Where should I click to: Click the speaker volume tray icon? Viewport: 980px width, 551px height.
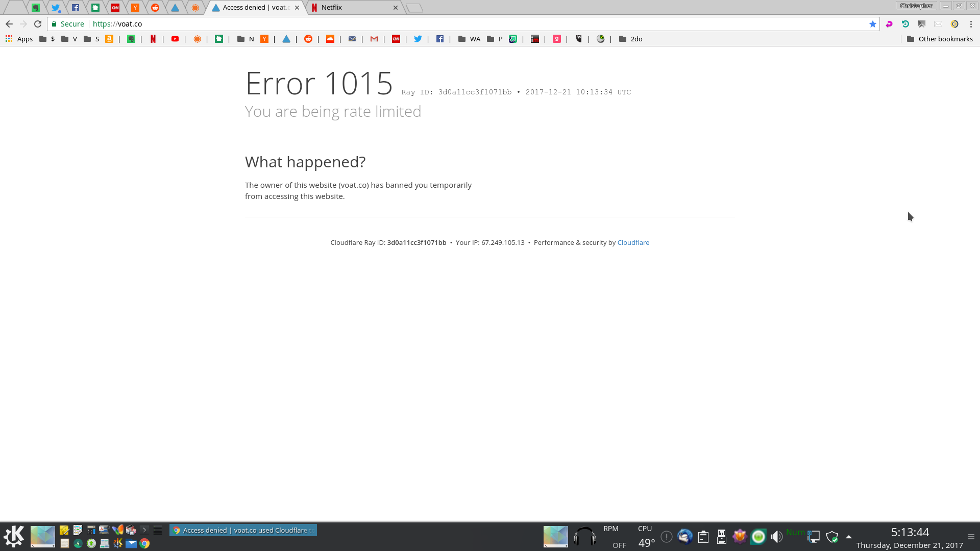[776, 537]
